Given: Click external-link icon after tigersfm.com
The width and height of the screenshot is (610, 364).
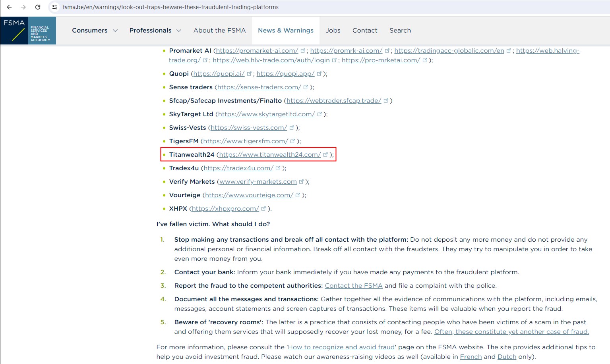Looking at the screenshot, I should [x=293, y=141].
